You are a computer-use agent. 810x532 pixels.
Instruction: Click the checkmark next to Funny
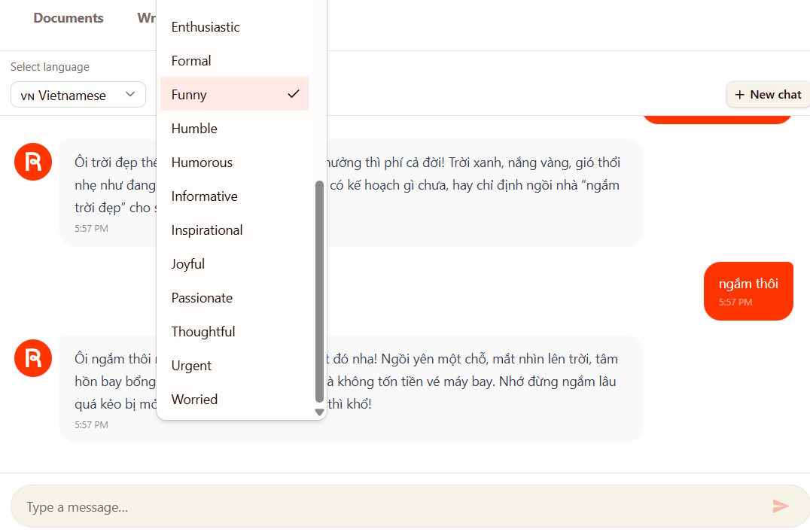(x=294, y=94)
